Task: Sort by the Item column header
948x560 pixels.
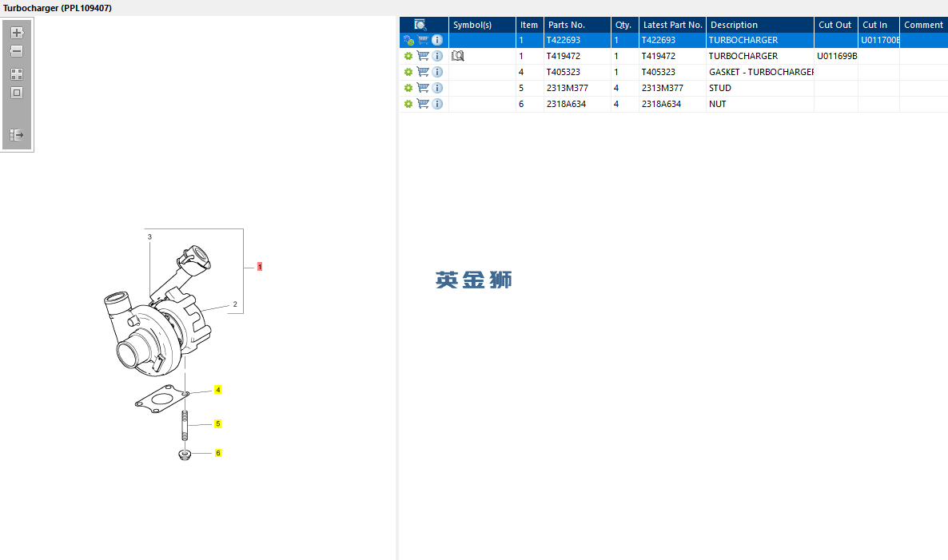Action: (x=530, y=25)
